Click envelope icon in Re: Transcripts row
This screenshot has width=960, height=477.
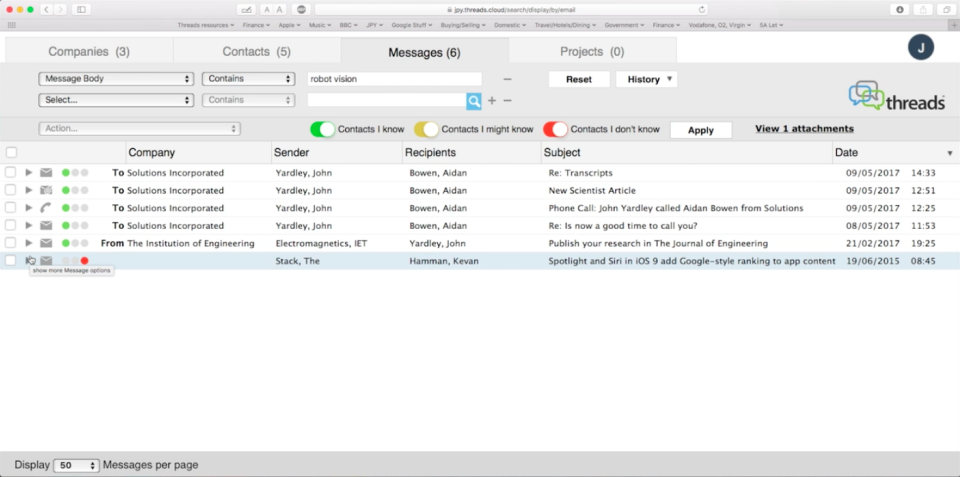coord(46,173)
